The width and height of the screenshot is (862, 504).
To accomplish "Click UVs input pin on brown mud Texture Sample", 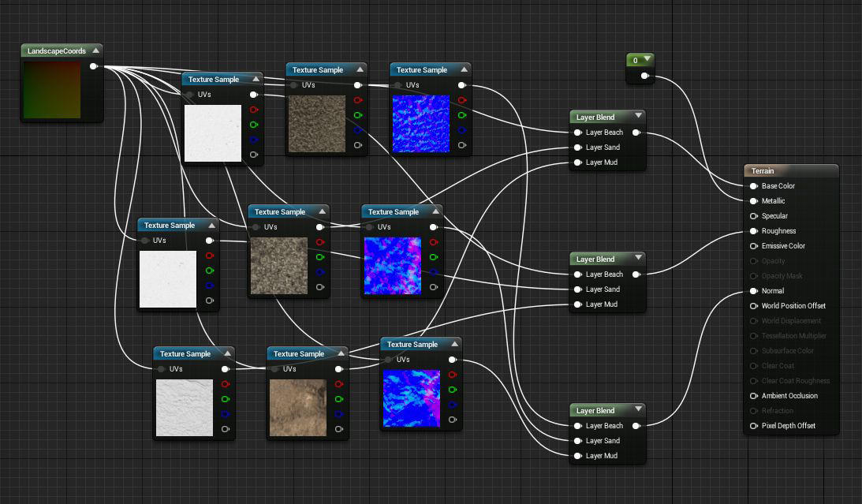I will click(x=275, y=369).
